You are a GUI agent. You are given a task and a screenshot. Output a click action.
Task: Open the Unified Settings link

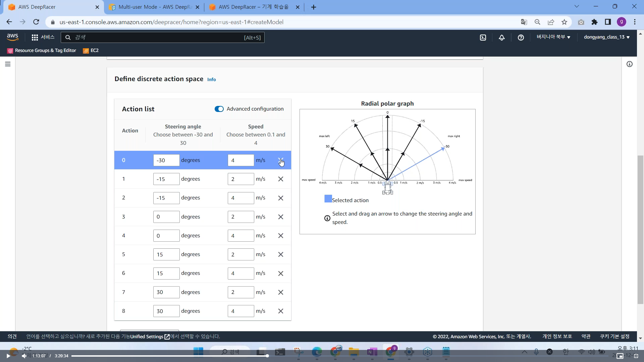tap(147, 337)
